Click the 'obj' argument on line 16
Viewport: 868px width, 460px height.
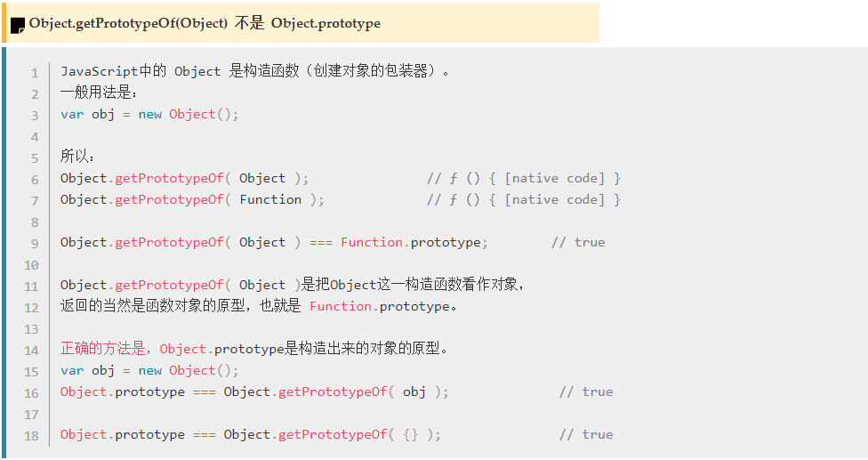[414, 391]
